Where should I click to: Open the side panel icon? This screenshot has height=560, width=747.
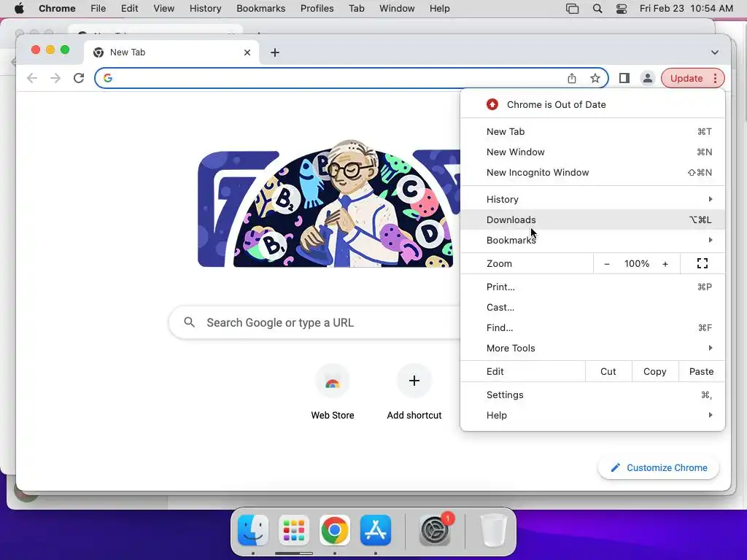pyautogui.click(x=624, y=78)
